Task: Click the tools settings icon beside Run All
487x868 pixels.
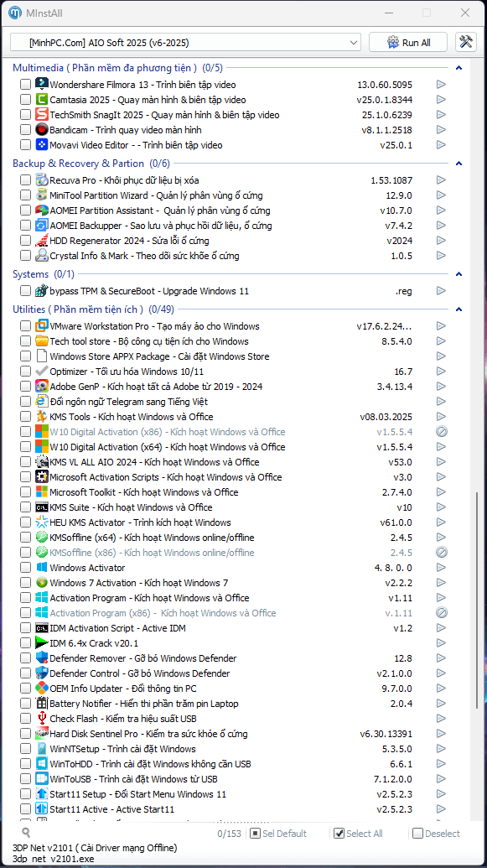Action: (x=466, y=42)
